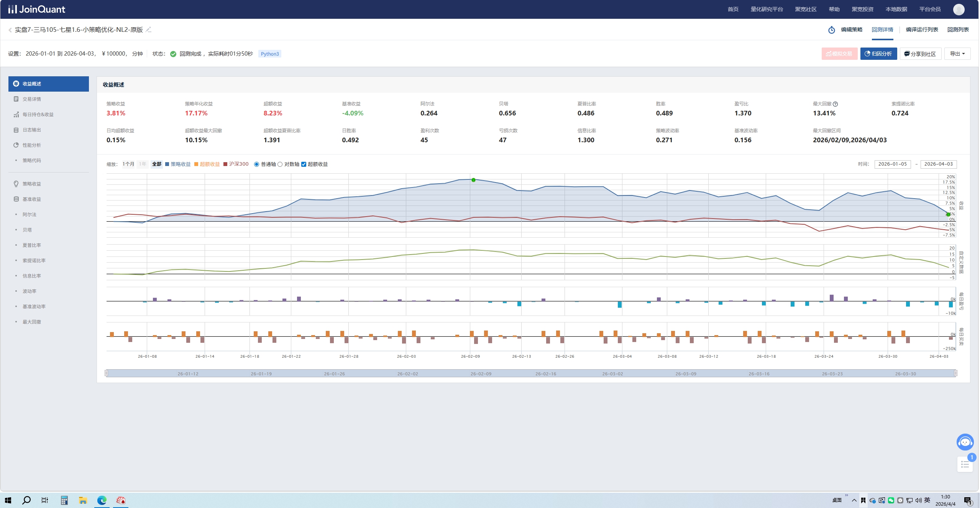This screenshot has height=508, width=980.
Task: Click the user avatar in header
Action: [959, 9]
